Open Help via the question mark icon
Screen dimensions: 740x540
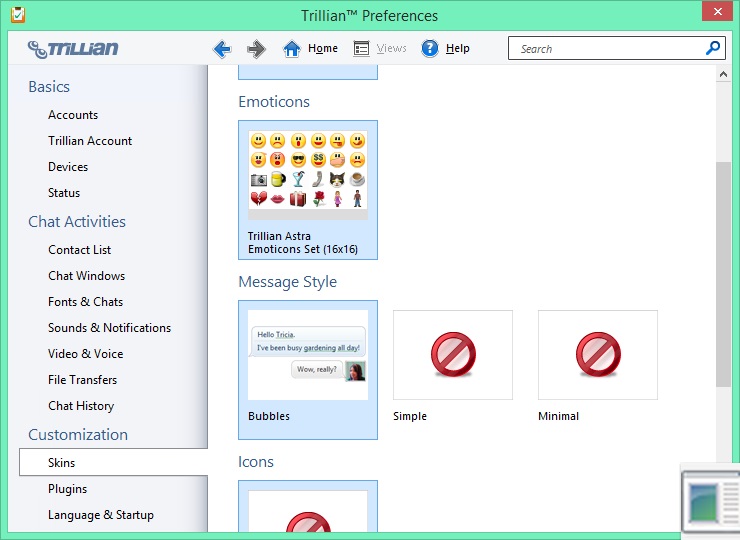429,48
